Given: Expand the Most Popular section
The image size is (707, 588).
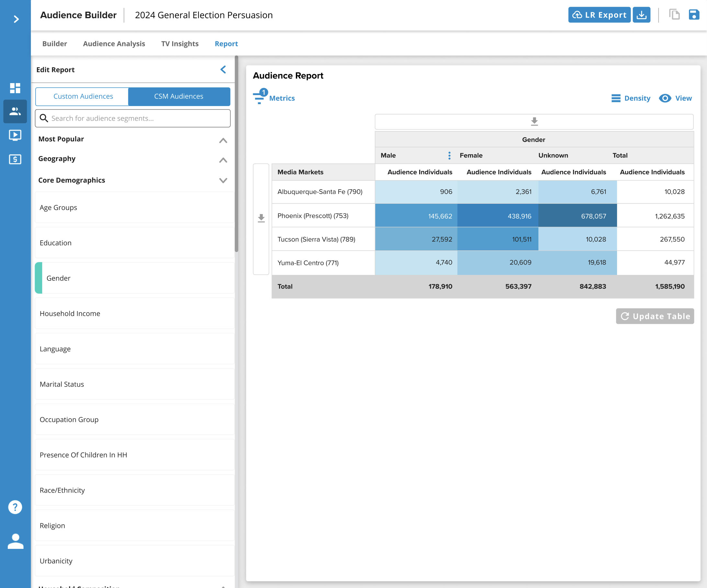Looking at the screenshot, I should 223,140.
